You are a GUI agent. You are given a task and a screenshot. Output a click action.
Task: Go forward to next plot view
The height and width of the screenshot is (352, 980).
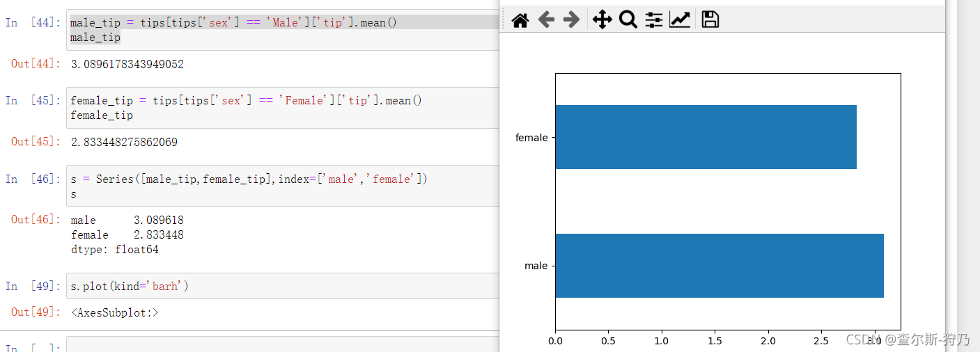[571, 19]
